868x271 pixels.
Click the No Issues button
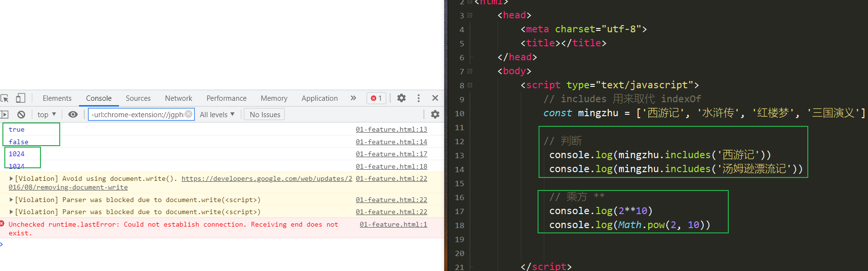click(x=264, y=114)
